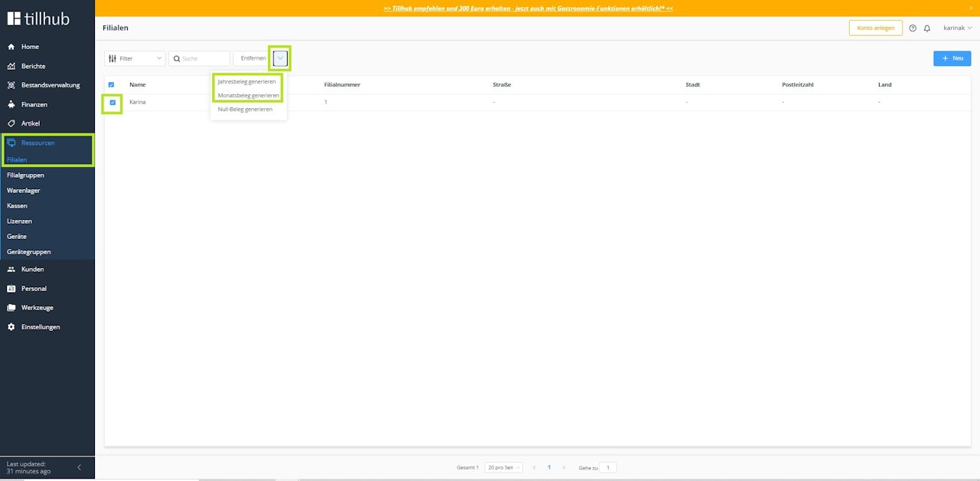
Task: Click the Werkzeuge folder icon
Action: 11,308
